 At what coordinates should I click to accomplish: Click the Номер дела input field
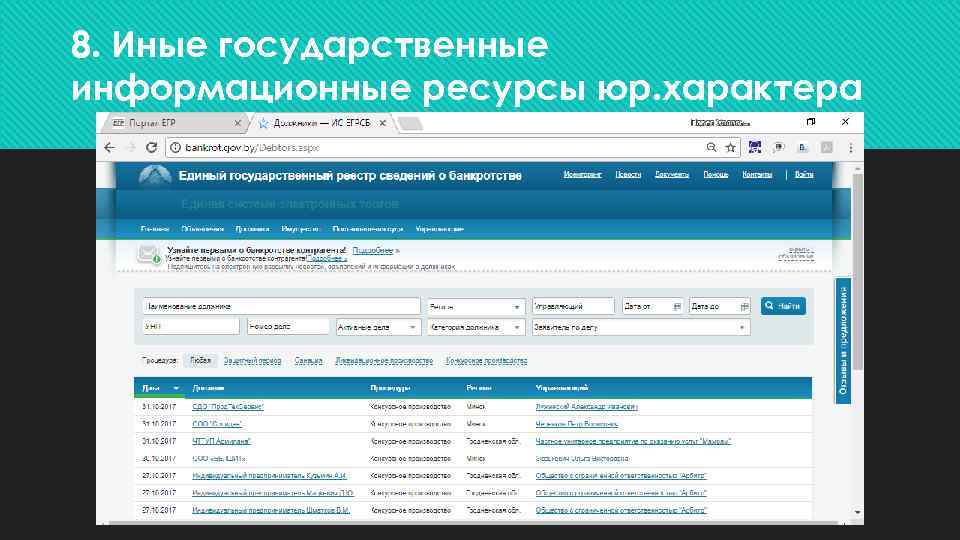click(288, 327)
